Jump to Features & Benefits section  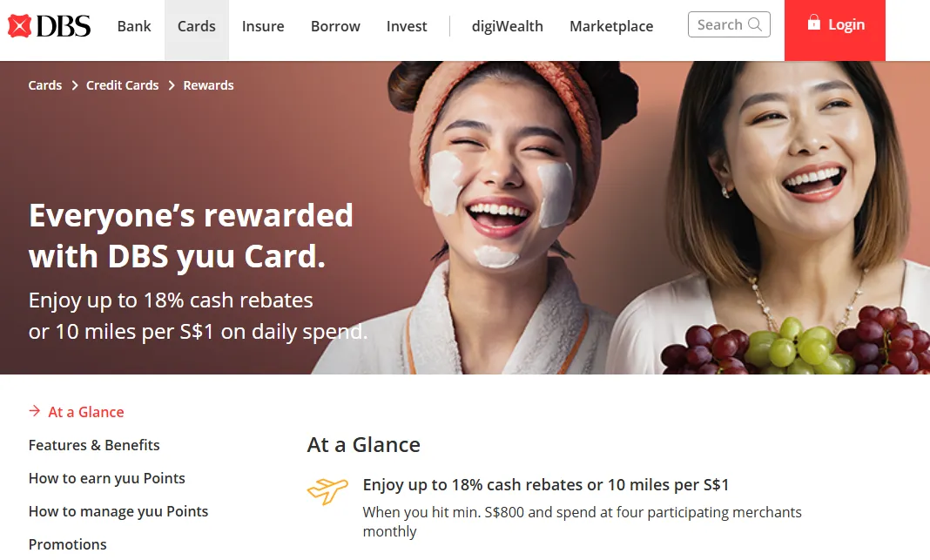94,445
